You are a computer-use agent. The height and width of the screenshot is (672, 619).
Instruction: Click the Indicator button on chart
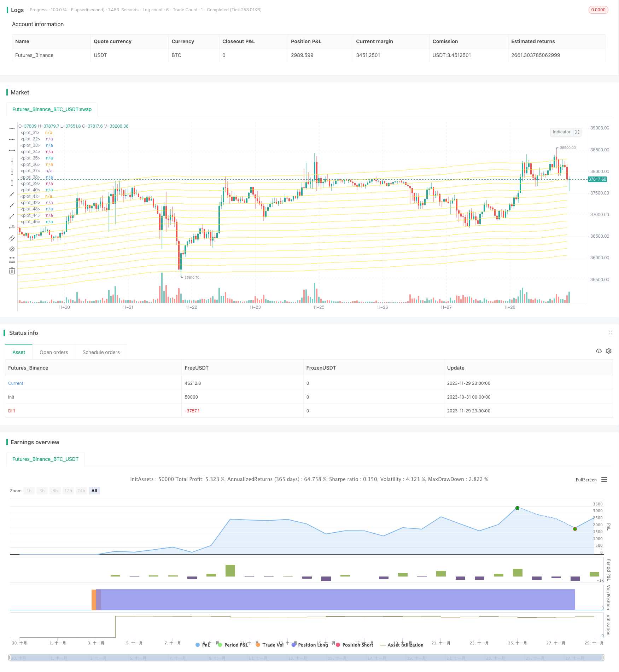[x=561, y=132]
